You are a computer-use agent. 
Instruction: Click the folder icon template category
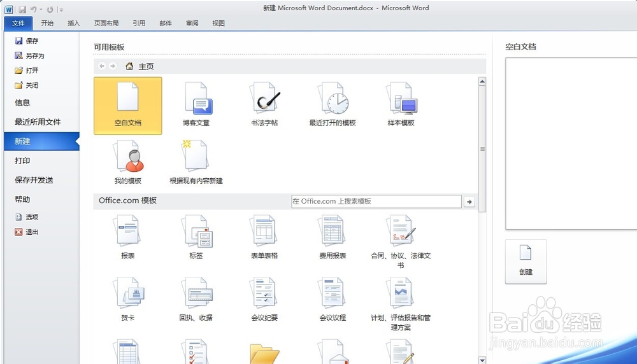pyautogui.click(x=264, y=353)
